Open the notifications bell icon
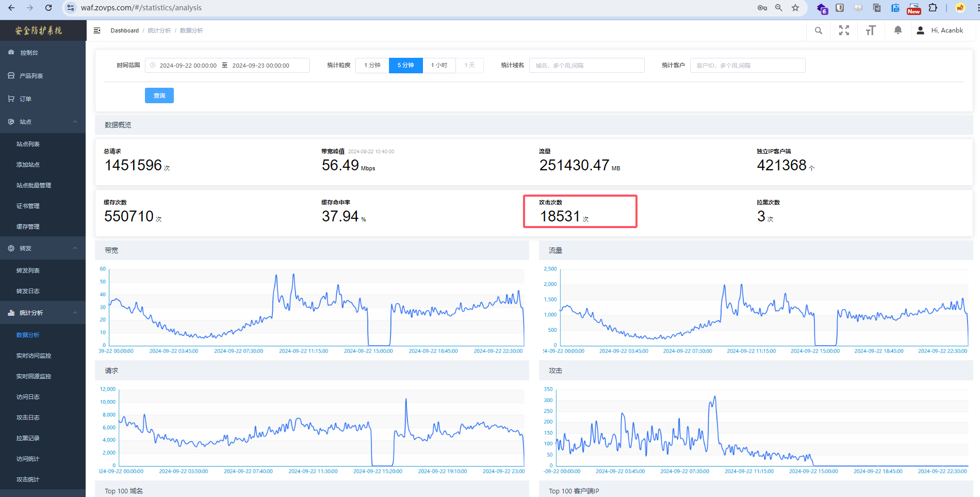This screenshot has height=497, width=980. (x=898, y=30)
